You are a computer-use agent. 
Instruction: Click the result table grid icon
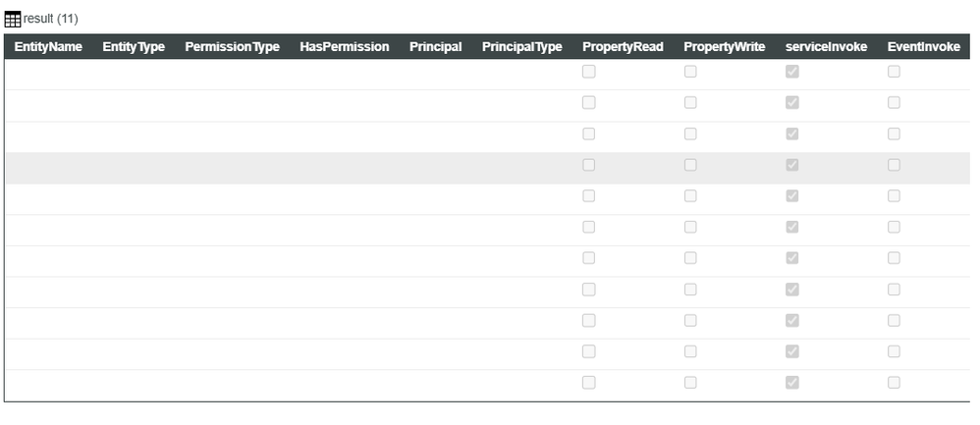pos(13,20)
